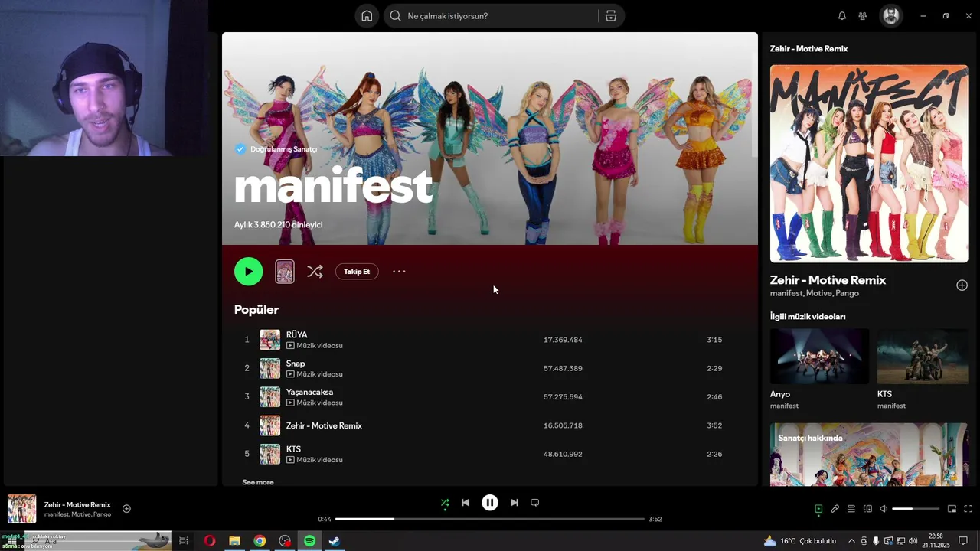Click play count 57.487.389
Image resolution: width=980 pixels, height=551 pixels.
(563, 368)
